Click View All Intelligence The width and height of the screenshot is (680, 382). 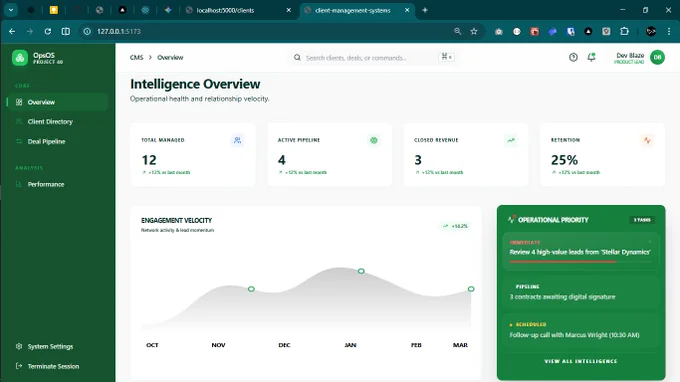[x=581, y=361]
